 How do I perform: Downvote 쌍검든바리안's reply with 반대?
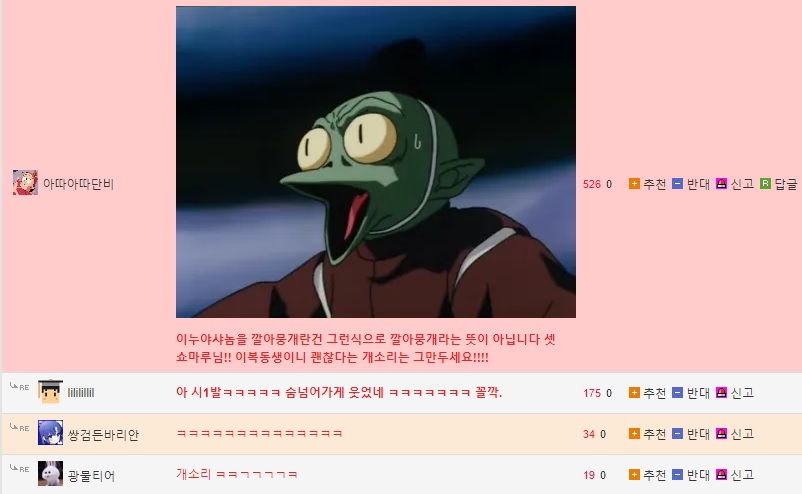tap(690, 434)
